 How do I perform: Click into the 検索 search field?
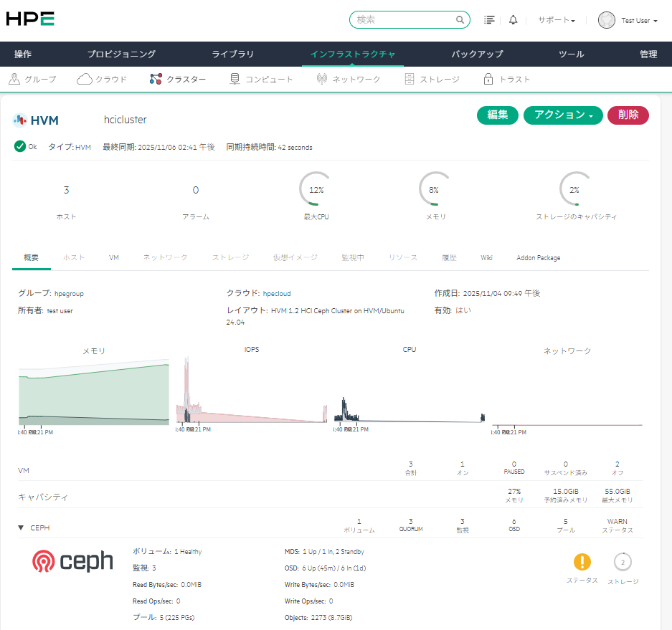(x=404, y=20)
